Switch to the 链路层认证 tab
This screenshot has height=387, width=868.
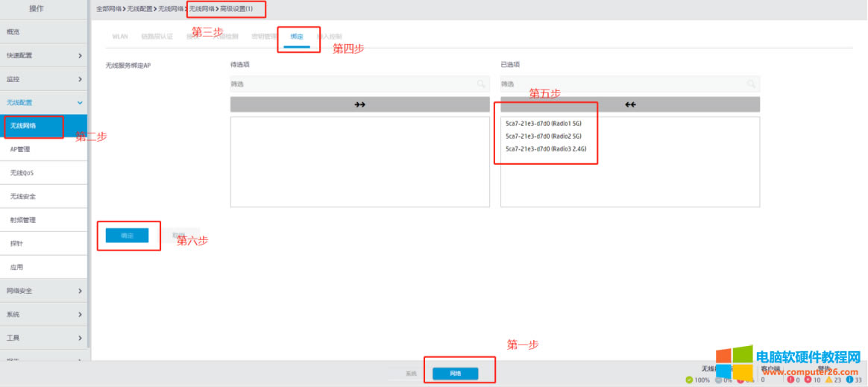tap(157, 37)
